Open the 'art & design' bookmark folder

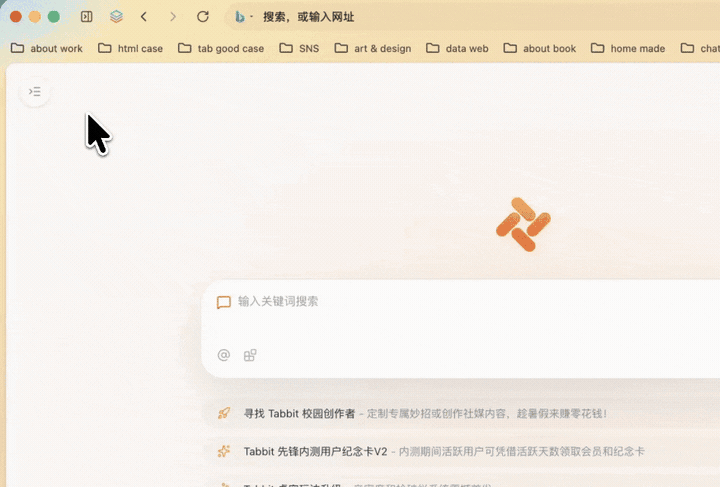372,48
